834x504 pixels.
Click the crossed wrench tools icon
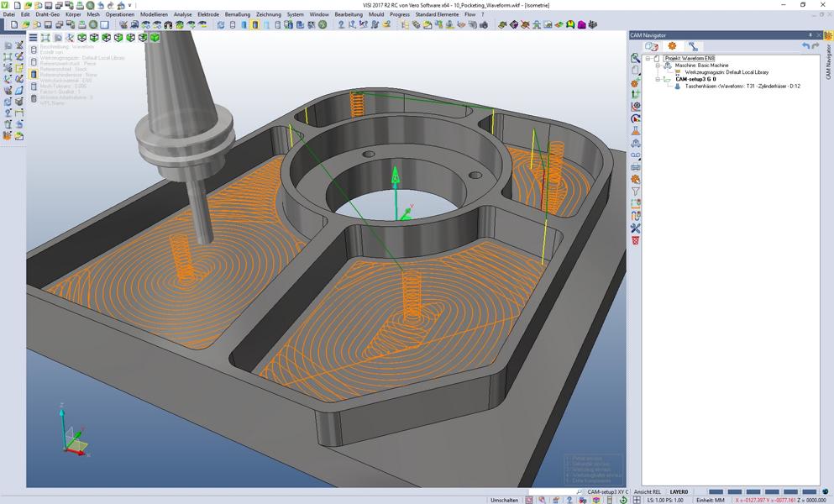636,228
